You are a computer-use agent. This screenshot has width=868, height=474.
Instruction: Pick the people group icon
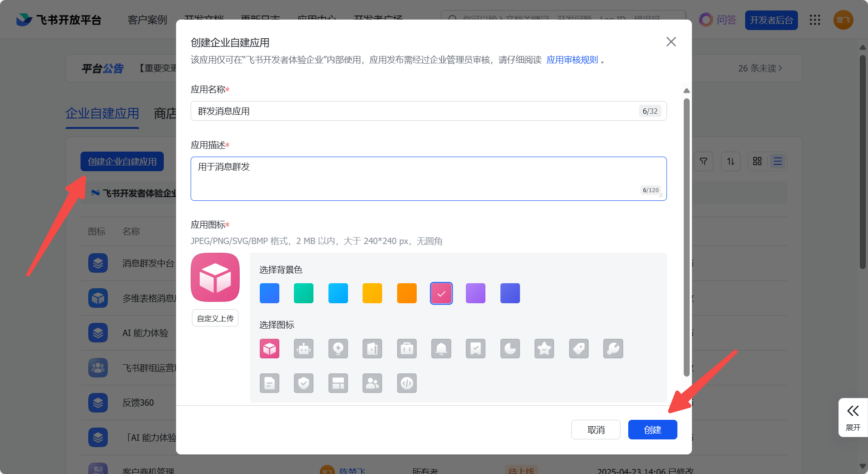click(x=372, y=383)
